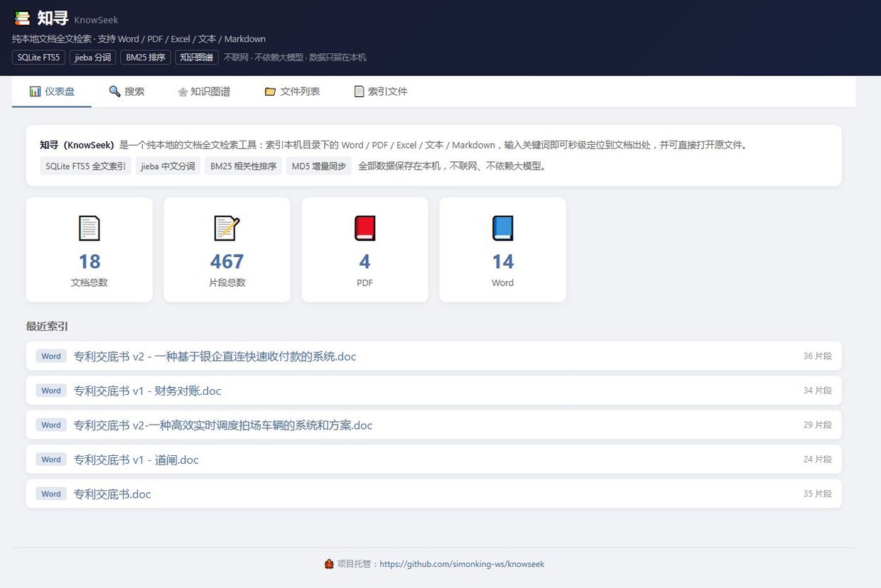Click the SQLite FTS5 header badge
Viewport: 881px width, 588px height.
(x=38, y=58)
